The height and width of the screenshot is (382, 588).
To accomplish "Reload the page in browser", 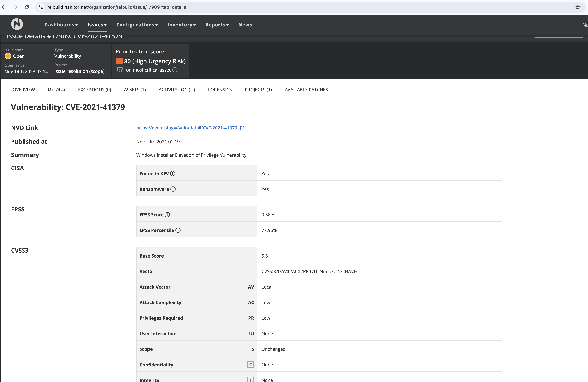I will tap(27, 7).
